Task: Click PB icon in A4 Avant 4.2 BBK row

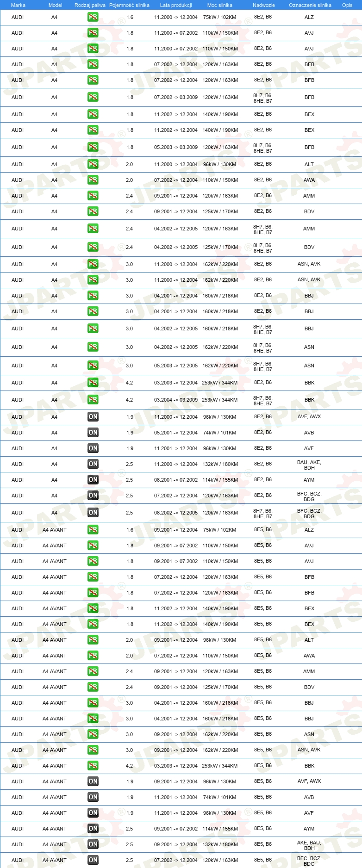Action: pyautogui.click(x=93, y=766)
